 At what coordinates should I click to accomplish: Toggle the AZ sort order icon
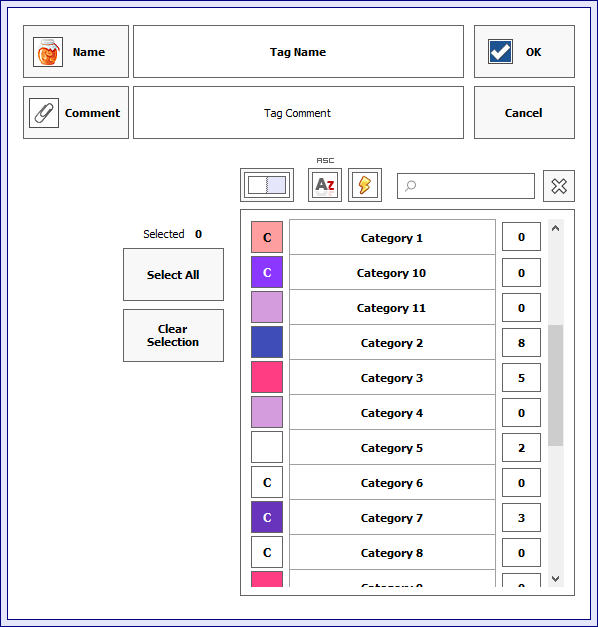pyautogui.click(x=325, y=185)
